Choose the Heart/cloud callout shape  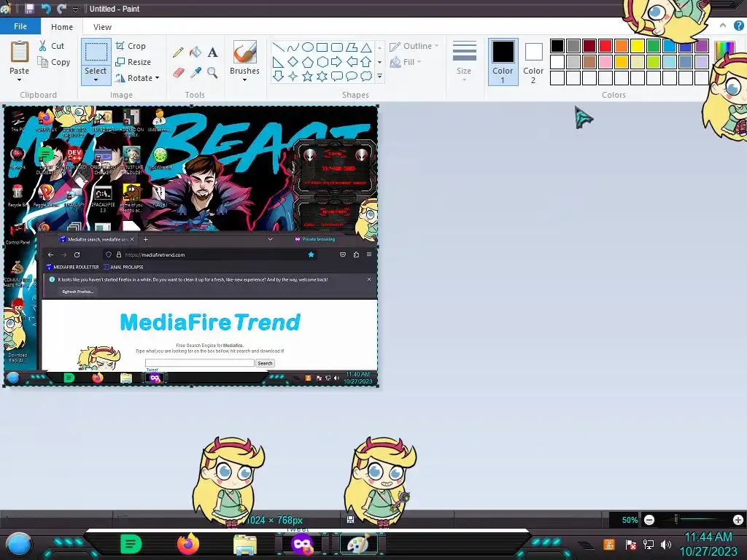pyautogui.click(x=366, y=76)
